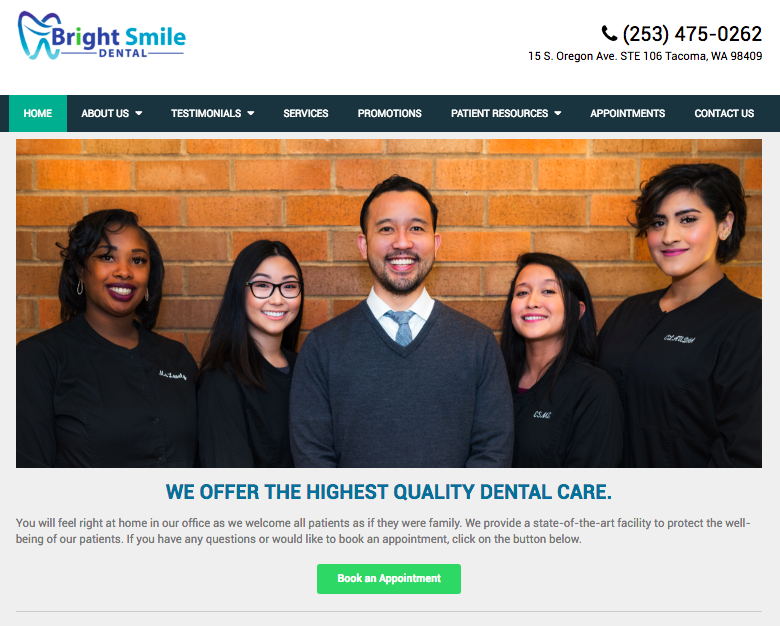The height and width of the screenshot is (626, 780).
Task: Expand the Testimonials dropdown caret
Action: tap(251, 113)
